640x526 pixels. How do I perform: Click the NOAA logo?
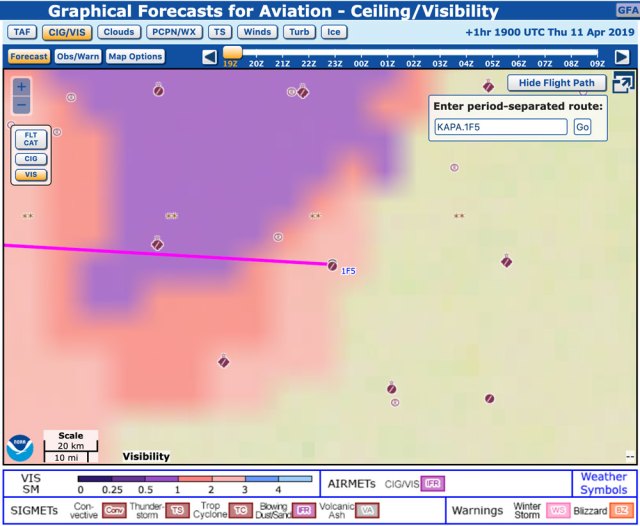(20, 448)
